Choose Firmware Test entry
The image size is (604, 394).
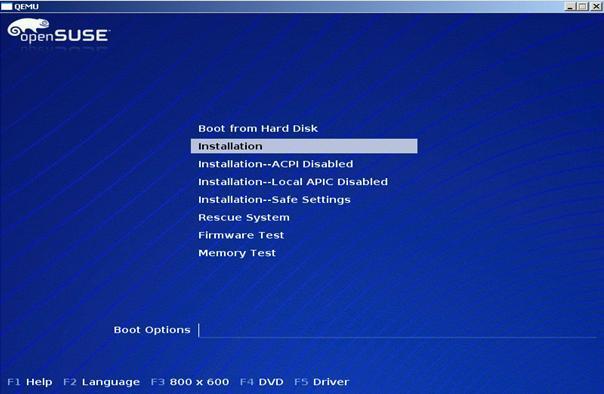[241, 235]
